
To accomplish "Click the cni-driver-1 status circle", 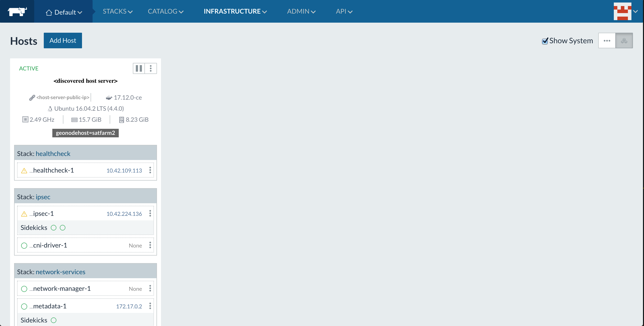I will click(x=24, y=246).
